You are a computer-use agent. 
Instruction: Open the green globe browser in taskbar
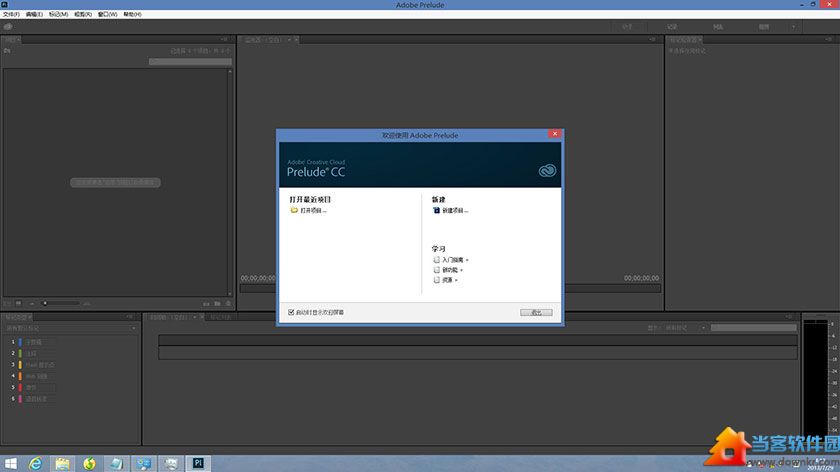point(89,463)
